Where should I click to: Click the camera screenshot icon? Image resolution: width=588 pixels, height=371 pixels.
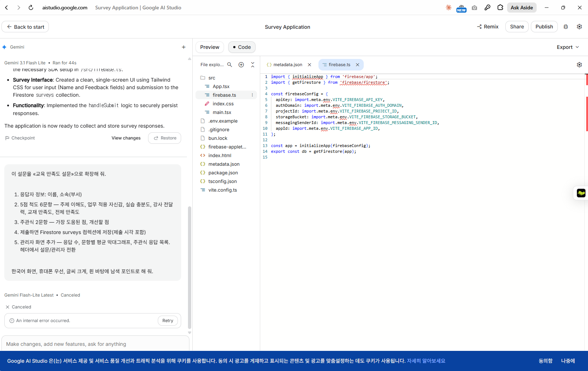point(474,8)
